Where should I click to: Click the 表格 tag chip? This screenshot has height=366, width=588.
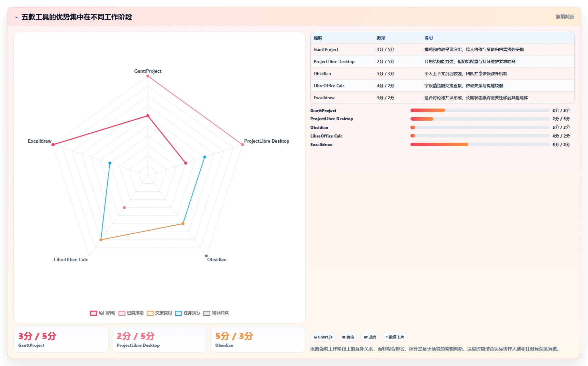click(x=348, y=337)
